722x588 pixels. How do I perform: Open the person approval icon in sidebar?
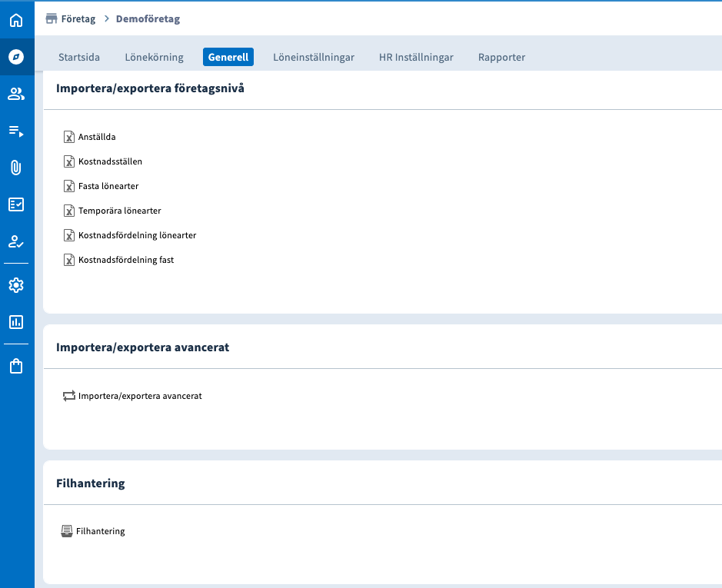(16, 241)
